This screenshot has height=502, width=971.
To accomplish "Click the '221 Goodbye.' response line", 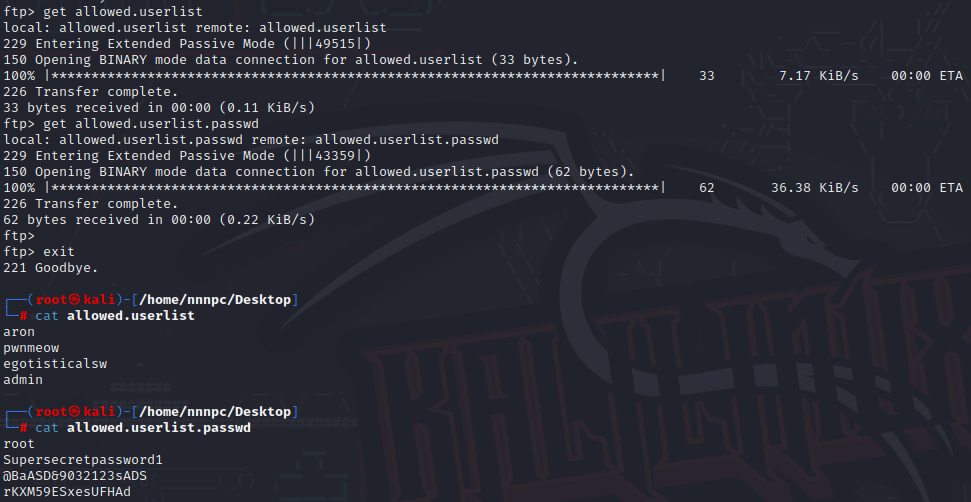I will pyautogui.click(x=50, y=267).
